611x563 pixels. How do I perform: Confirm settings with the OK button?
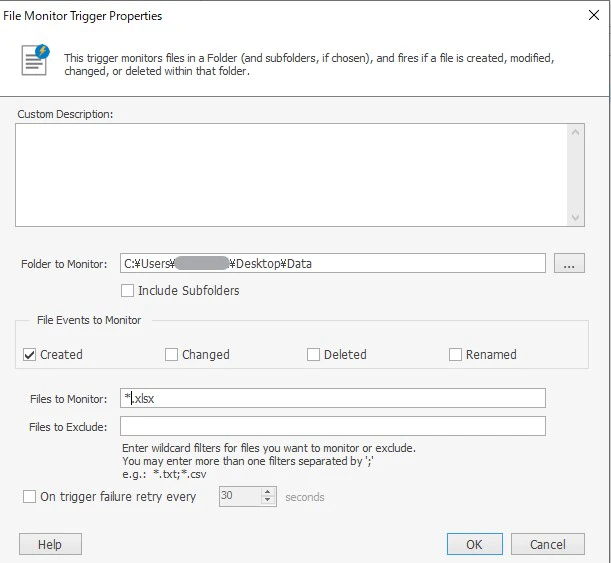pos(475,544)
